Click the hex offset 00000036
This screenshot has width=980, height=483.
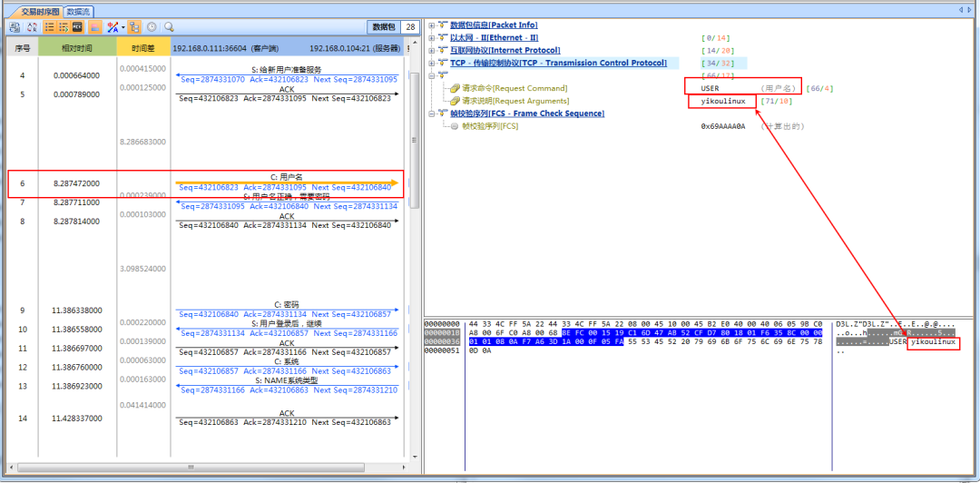pos(441,341)
